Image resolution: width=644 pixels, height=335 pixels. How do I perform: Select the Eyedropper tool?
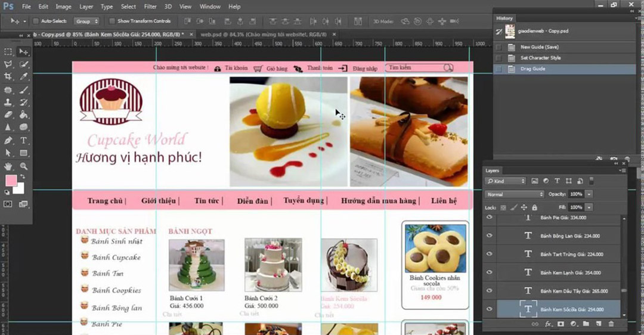(23, 76)
